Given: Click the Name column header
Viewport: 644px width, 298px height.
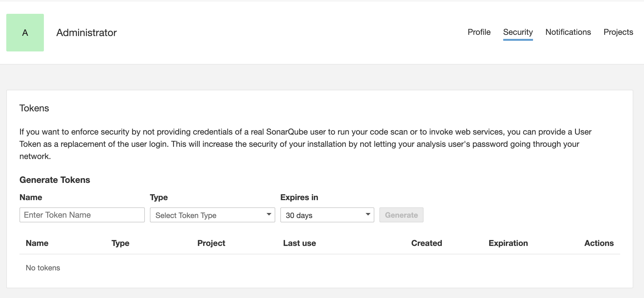Looking at the screenshot, I should [37, 243].
